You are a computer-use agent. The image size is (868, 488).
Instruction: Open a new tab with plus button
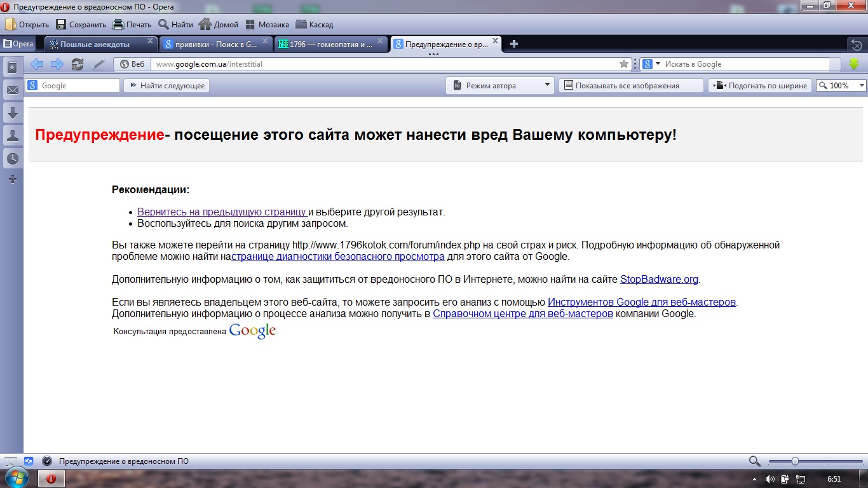point(514,44)
